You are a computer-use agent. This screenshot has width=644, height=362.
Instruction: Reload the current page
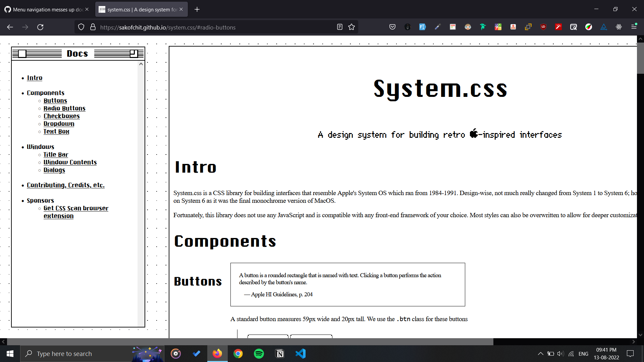[40, 27]
